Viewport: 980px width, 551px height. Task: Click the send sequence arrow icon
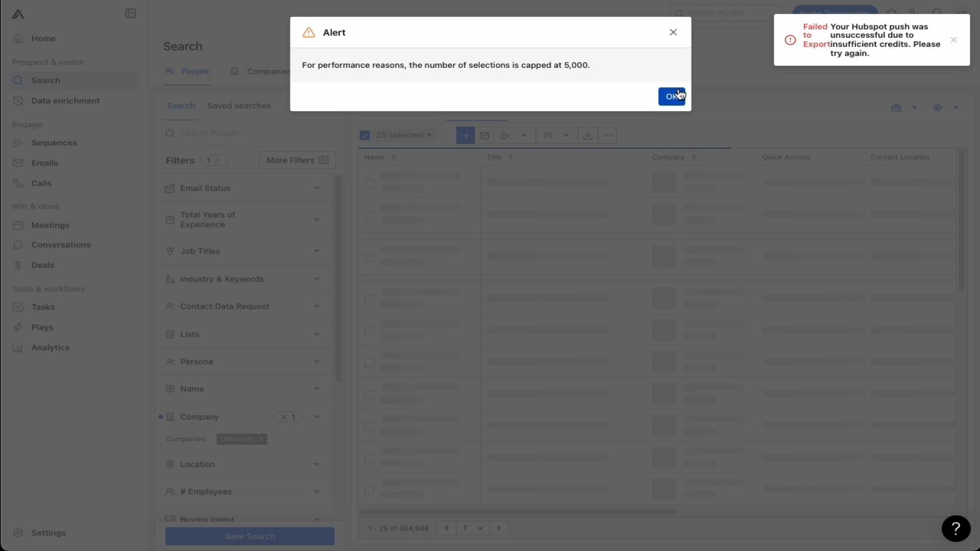point(505,135)
